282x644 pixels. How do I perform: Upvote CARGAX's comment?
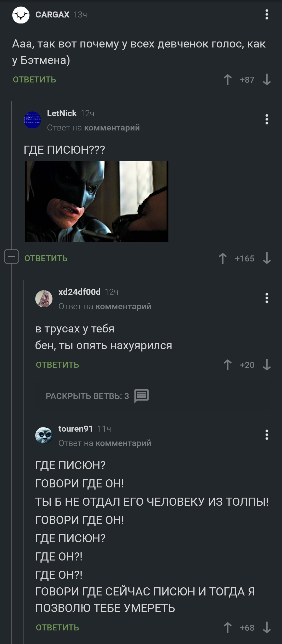tap(228, 80)
